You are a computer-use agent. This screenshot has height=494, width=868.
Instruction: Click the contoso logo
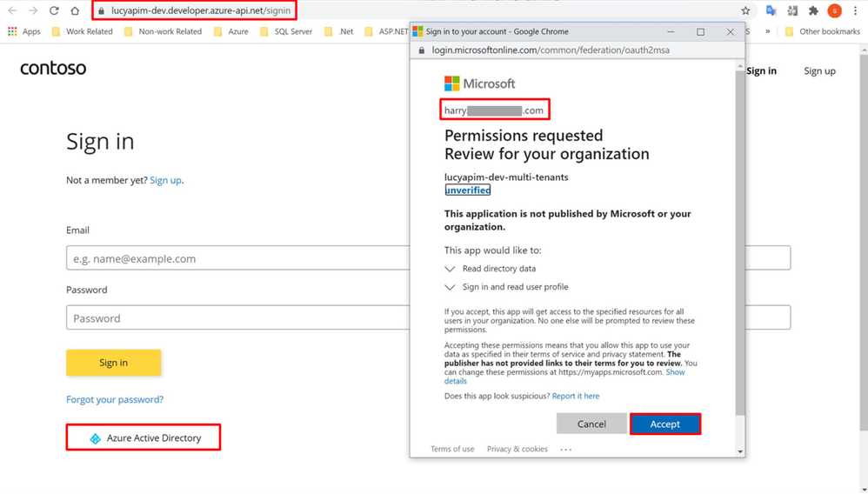[x=53, y=68]
